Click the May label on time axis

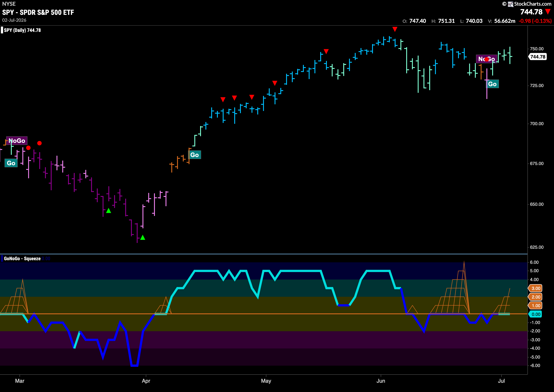(266, 381)
